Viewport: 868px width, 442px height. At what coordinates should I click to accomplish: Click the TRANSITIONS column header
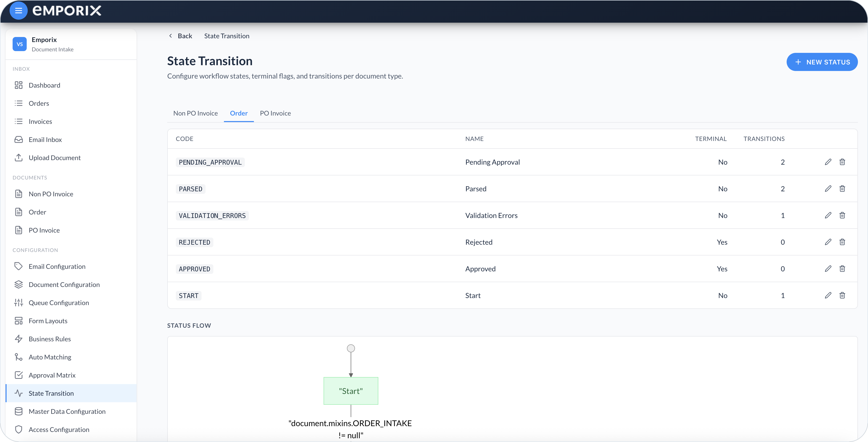point(764,139)
